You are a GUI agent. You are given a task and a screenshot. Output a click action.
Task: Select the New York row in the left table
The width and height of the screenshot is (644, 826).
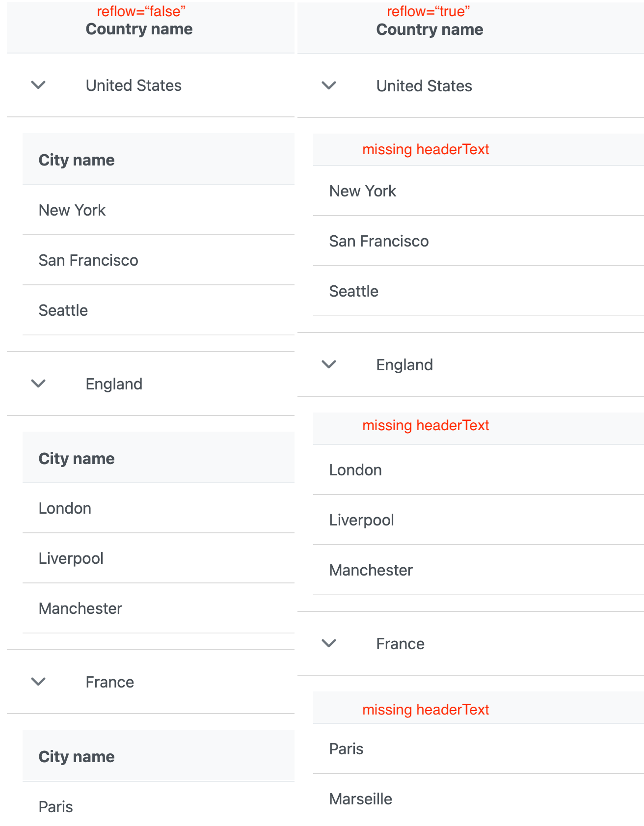(x=72, y=210)
